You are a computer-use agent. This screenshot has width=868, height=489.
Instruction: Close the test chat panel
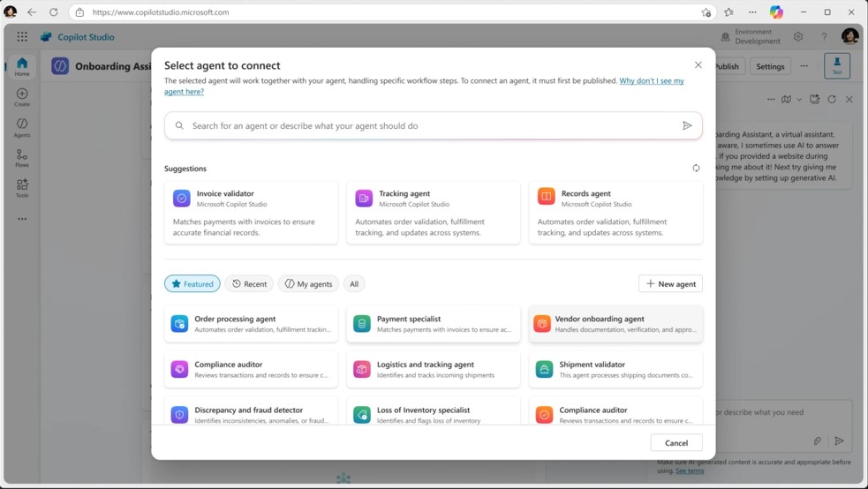tap(849, 100)
